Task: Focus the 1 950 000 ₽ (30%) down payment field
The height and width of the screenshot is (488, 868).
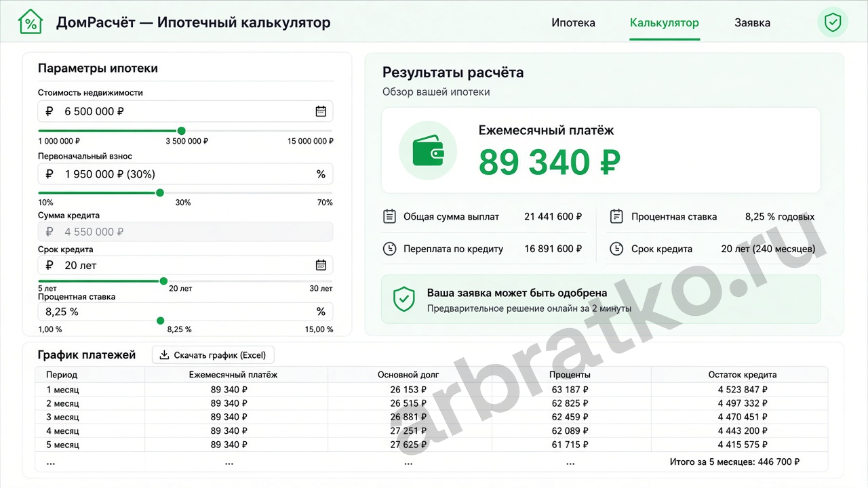Action: coord(185,174)
